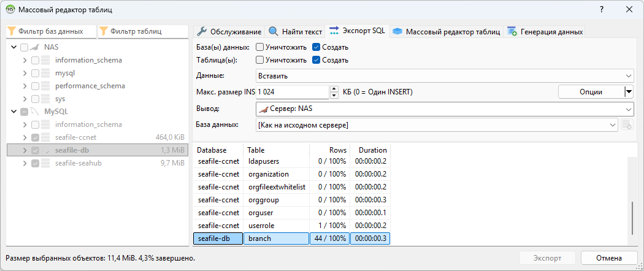Expand the seafile-ccnet node

click(25, 137)
